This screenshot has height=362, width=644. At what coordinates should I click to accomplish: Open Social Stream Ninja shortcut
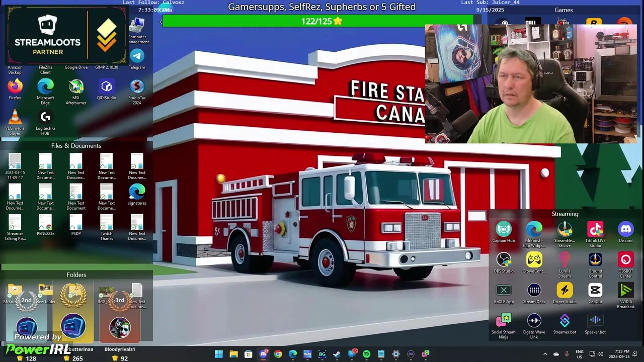504,326
